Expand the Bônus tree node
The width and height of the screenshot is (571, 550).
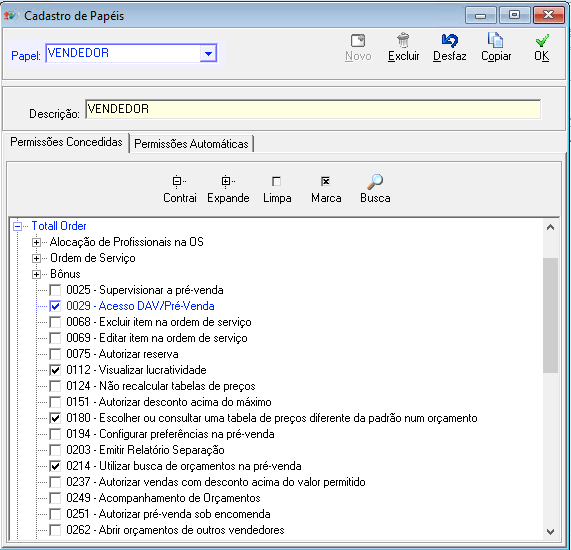pyautogui.click(x=36, y=274)
